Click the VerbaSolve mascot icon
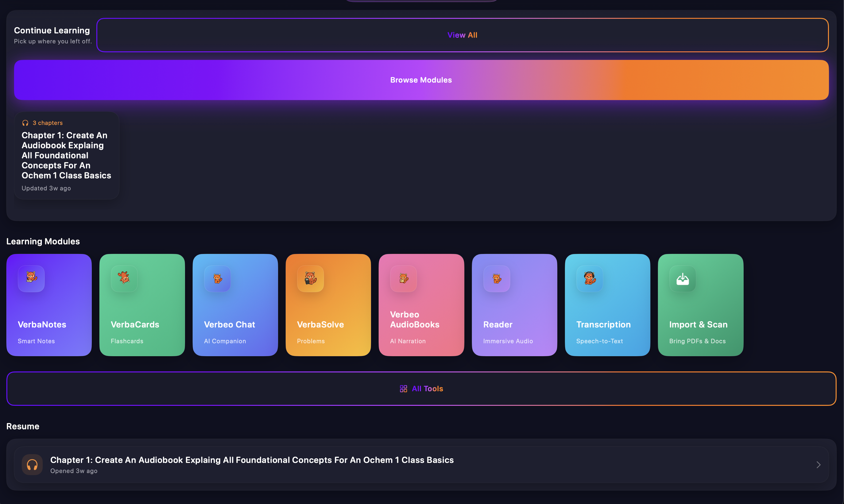The image size is (844, 504). [311, 279]
